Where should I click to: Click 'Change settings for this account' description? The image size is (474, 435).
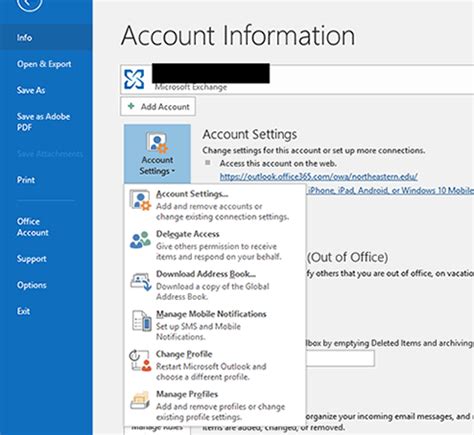pyautogui.click(x=314, y=150)
